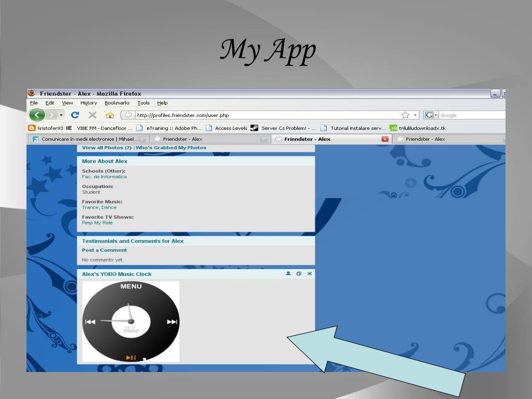The height and width of the screenshot is (399, 532).
Task: Switch to Comunicare in medii electronice tab
Action: tap(89, 139)
